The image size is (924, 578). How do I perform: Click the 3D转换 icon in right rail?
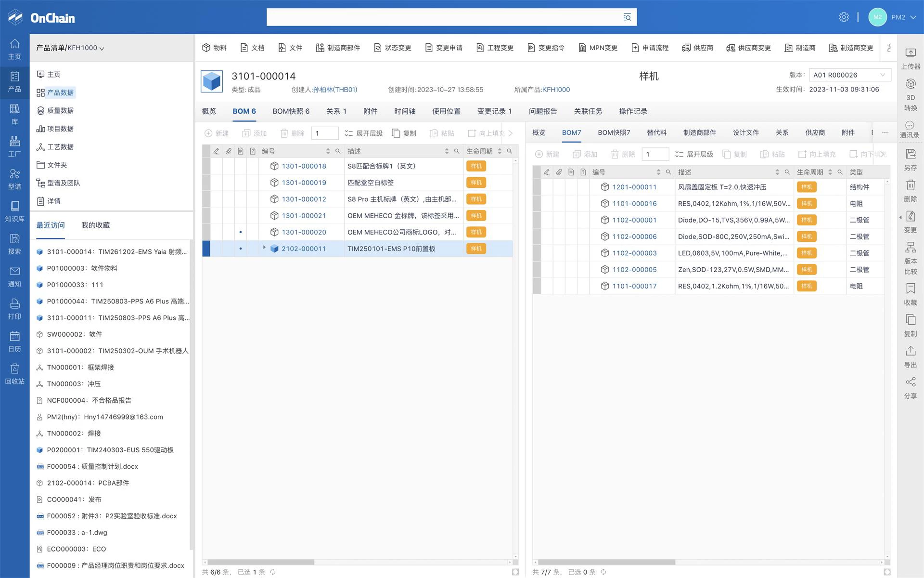[910, 95]
